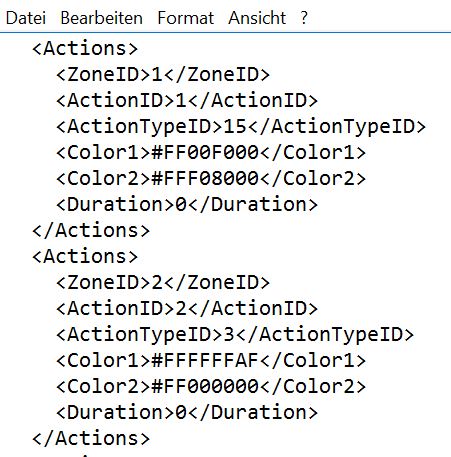Place cursor in first Duration 0 line
This screenshot has width=451, height=457.
pos(187,204)
